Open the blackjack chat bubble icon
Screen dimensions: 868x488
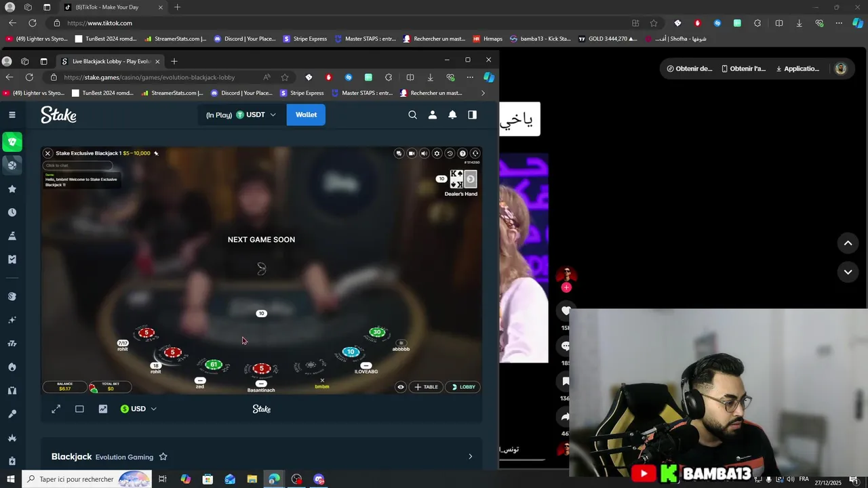click(x=399, y=153)
